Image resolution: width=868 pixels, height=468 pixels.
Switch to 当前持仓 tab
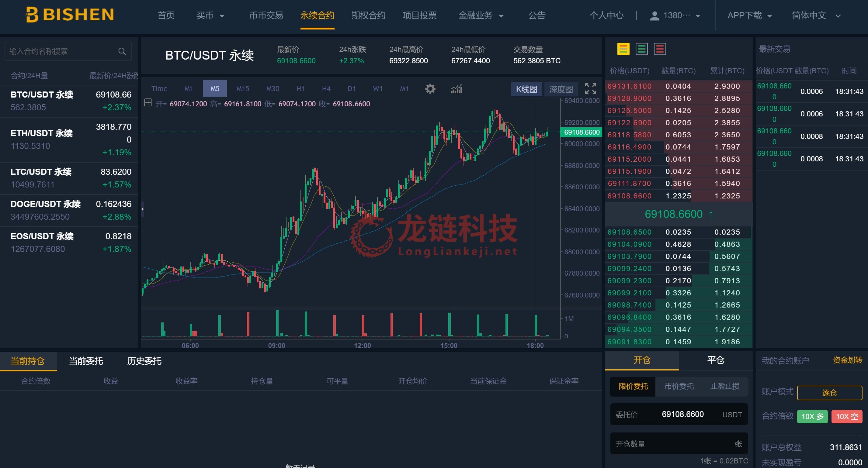[28, 361]
